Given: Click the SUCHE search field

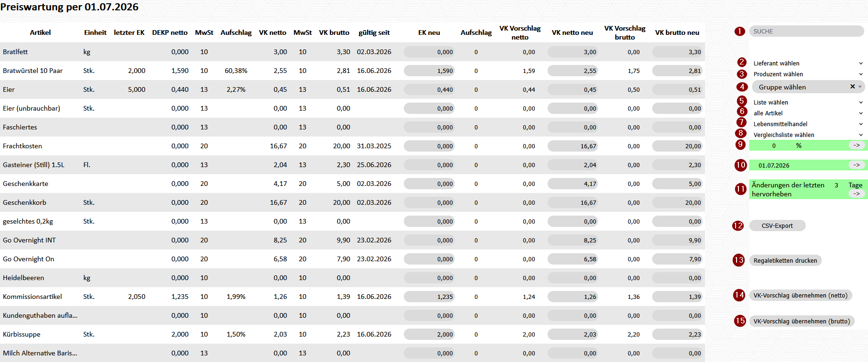Looking at the screenshot, I should [x=807, y=31].
